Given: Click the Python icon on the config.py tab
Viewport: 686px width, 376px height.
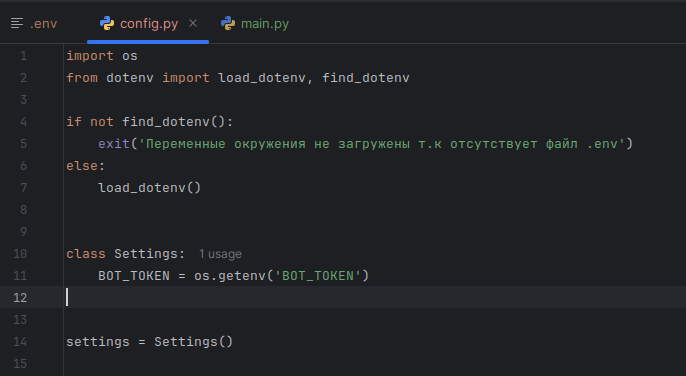Looking at the screenshot, I should (107, 23).
